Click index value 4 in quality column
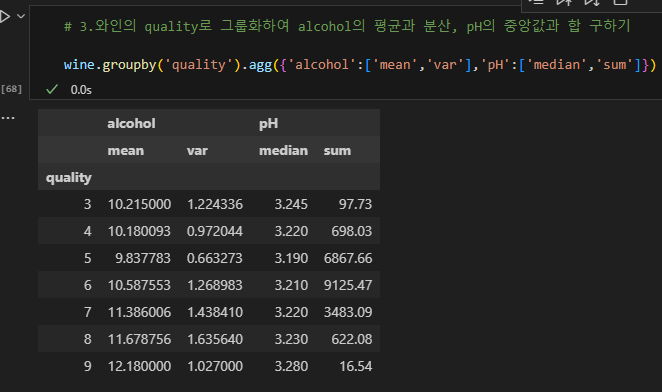The image size is (662, 392). 87,231
